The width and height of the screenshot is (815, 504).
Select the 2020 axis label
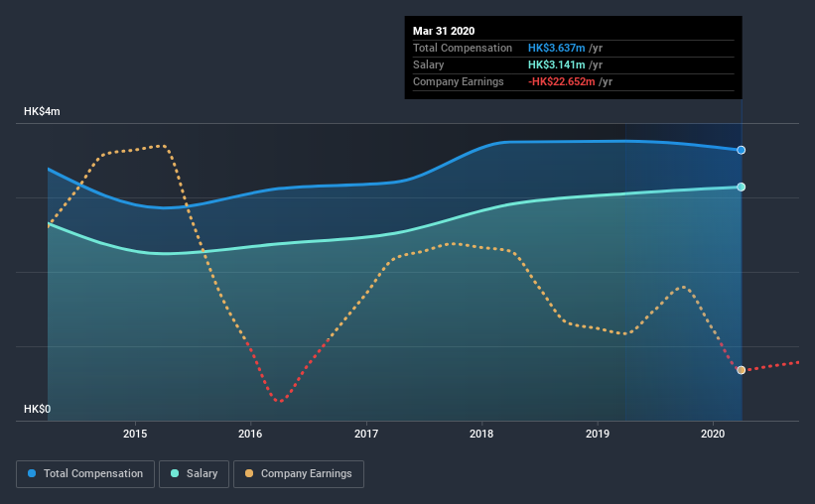713,434
